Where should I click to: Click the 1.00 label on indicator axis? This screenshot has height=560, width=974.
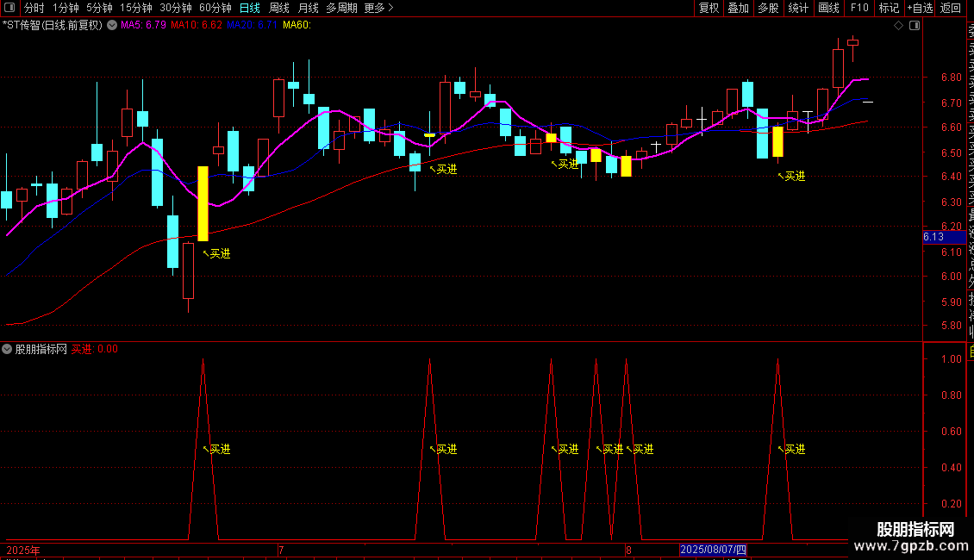click(x=951, y=359)
